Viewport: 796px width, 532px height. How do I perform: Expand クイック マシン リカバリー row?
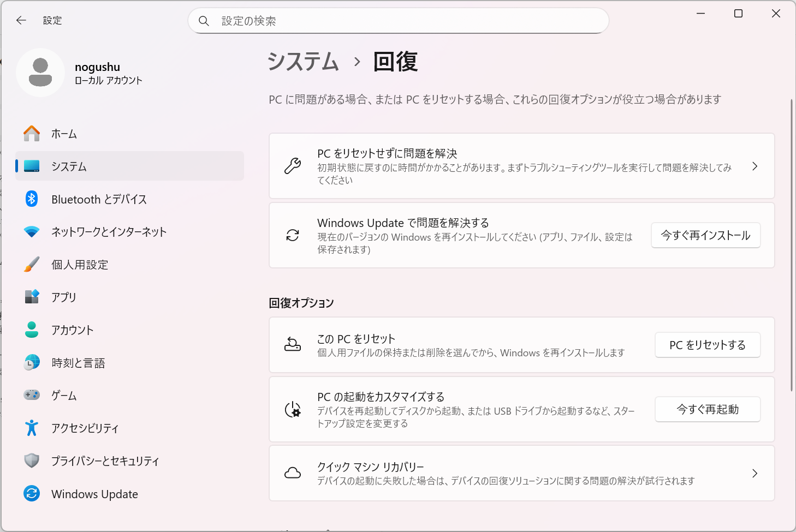521,473
